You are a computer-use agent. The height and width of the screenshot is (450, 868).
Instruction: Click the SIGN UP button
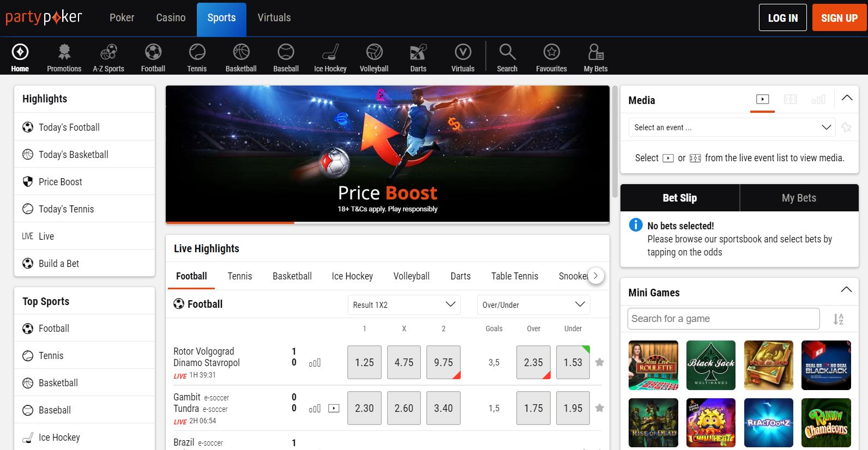(x=839, y=18)
